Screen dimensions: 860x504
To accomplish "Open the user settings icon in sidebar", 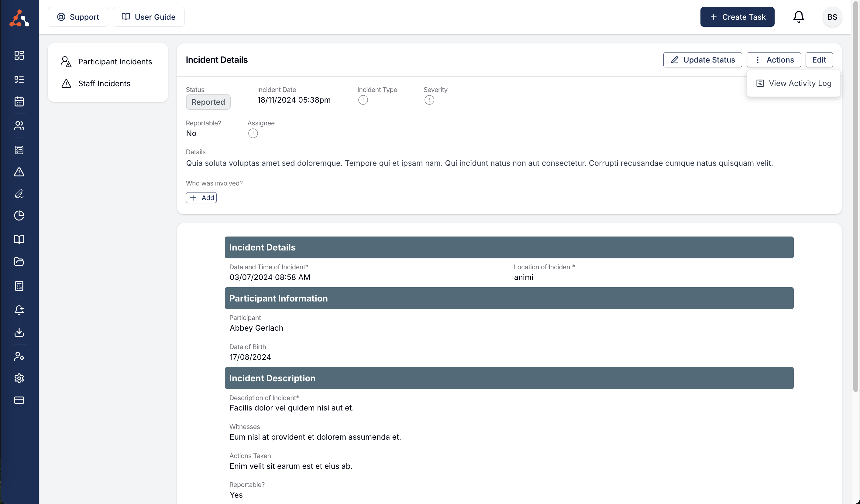I will point(19,356).
